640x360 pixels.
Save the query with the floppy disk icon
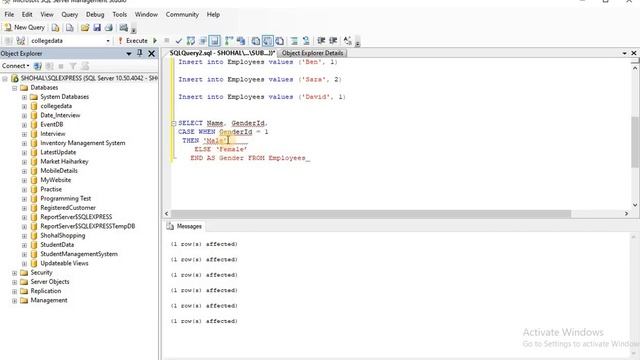pos(97,28)
